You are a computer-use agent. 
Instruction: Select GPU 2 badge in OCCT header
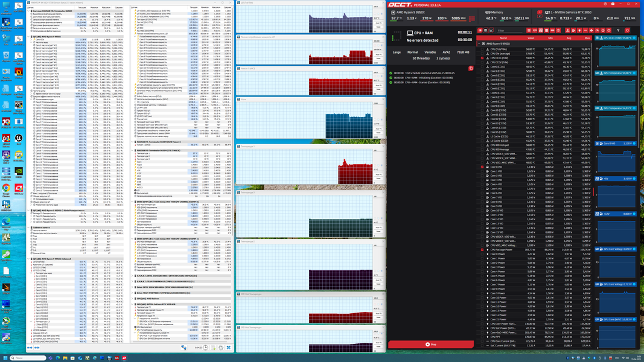(540, 17)
